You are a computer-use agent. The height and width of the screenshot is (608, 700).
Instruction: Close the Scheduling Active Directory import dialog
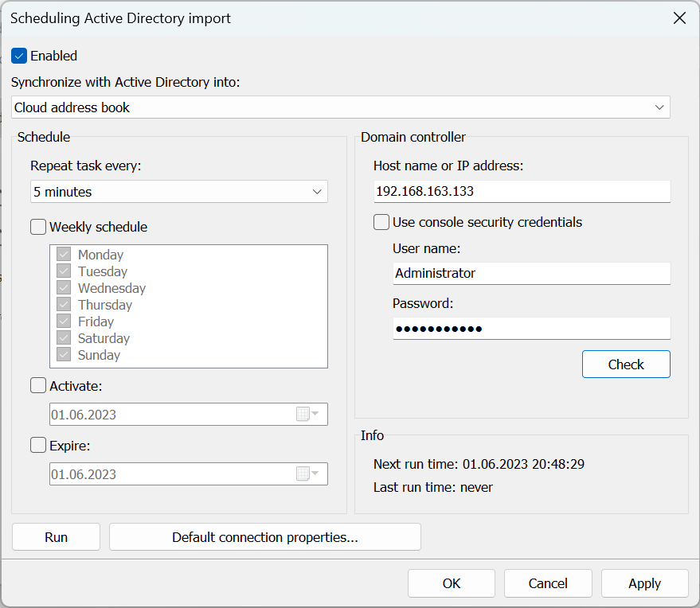tap(679, 18)
